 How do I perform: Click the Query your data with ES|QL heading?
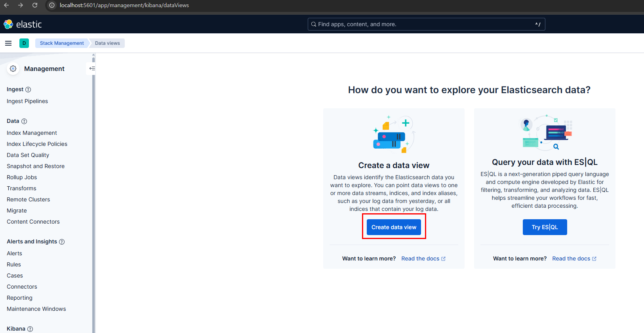pyautogui.click(x=545, y=162)
